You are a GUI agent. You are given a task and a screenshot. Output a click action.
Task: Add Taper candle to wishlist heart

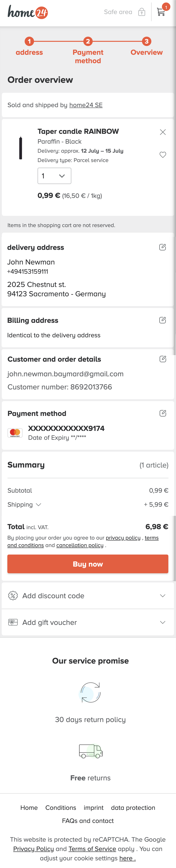[163, 155]
